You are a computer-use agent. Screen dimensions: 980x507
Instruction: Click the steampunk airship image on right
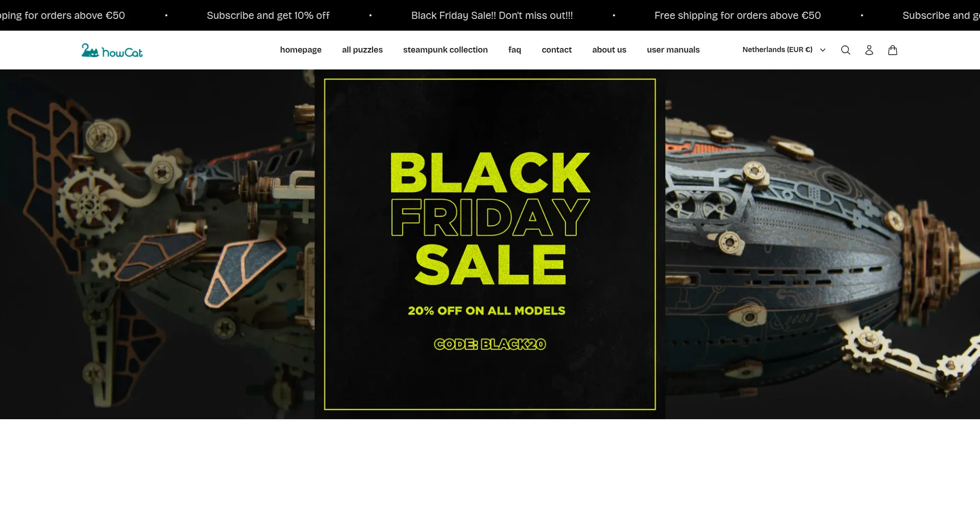[x=822, y=244]
